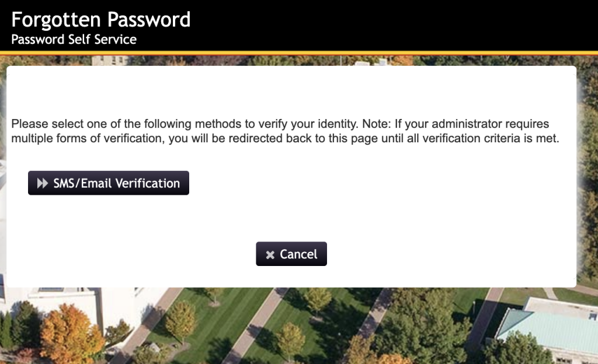Click the X icon on Cancel button
The image size is (598, 364).
(x=270, y=255)
